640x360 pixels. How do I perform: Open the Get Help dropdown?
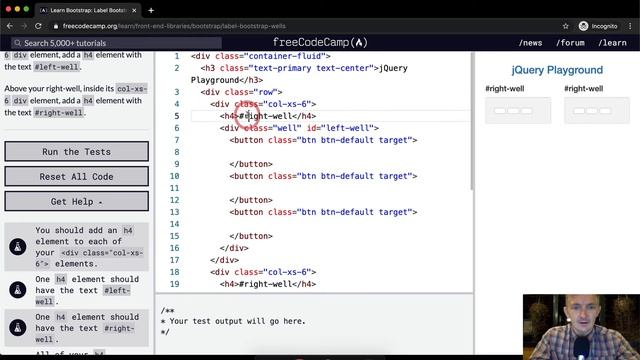point(76,201)
